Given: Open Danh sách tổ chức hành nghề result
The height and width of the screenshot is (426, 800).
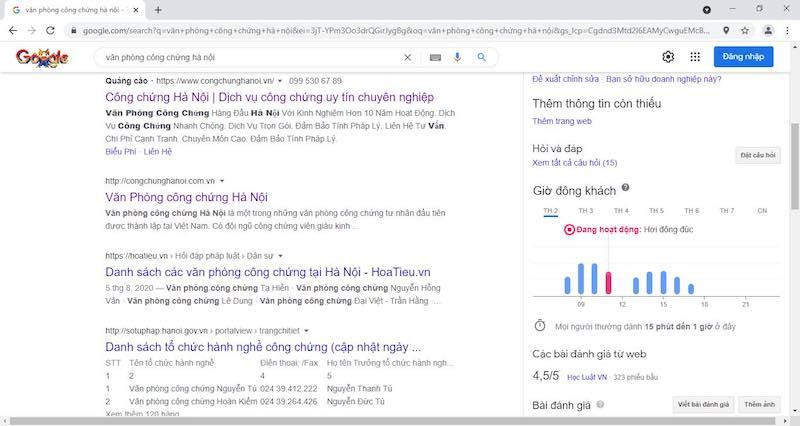Looking at the screenshot, I should click(263, 347).
